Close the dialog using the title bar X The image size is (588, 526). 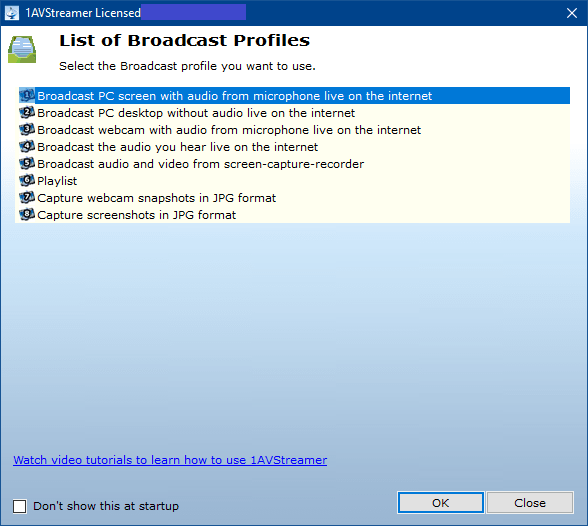coord(572,13)
